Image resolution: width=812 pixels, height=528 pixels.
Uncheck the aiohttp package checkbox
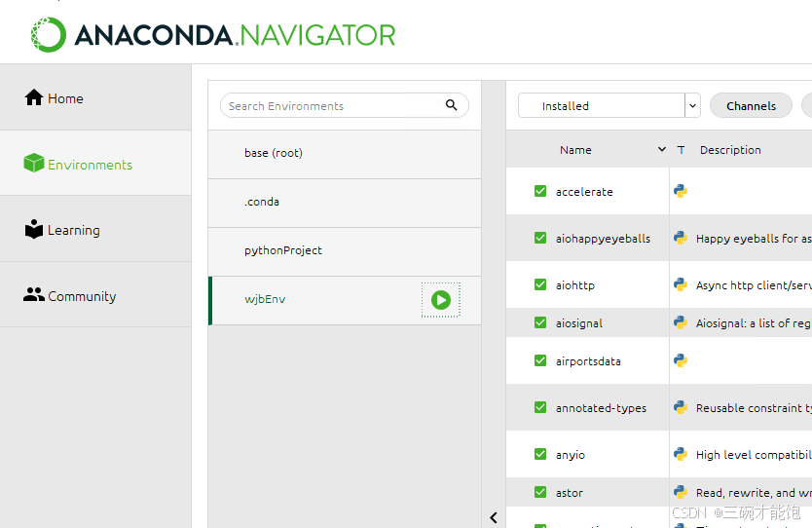[540, 284]
